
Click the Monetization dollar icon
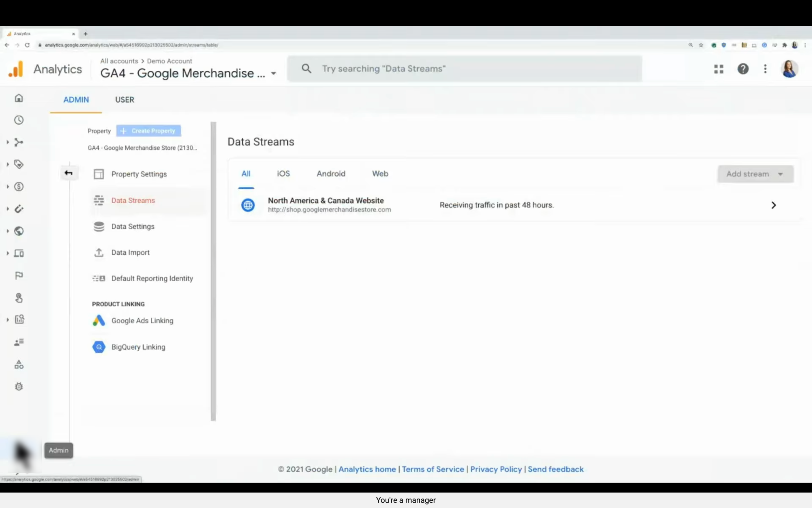click(x=19, y=187)
